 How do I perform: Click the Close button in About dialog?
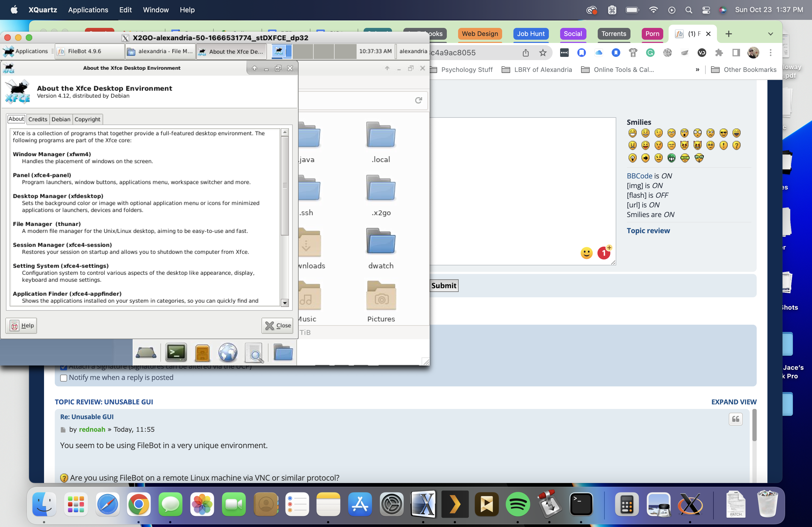tap(277, 325)
